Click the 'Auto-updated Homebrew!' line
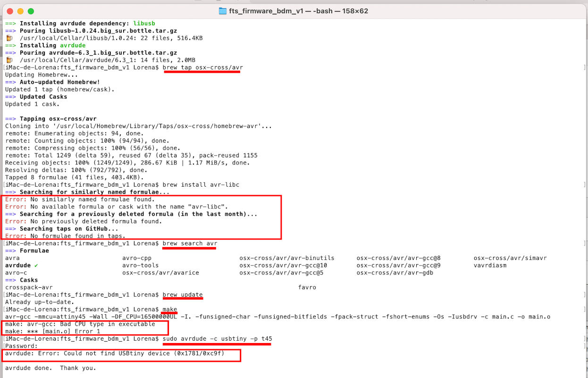The height and width of the screenshot is (378, 588). pyautogui.click(x=53, y=82)
